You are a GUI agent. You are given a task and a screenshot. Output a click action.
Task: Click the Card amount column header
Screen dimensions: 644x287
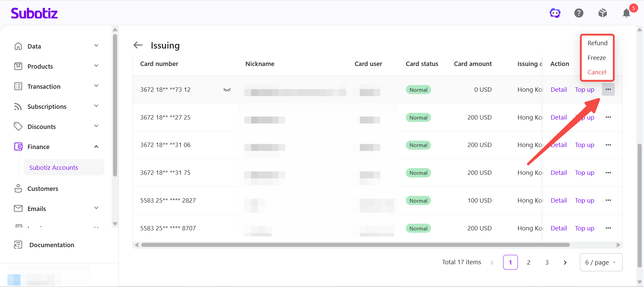point(473,64)
